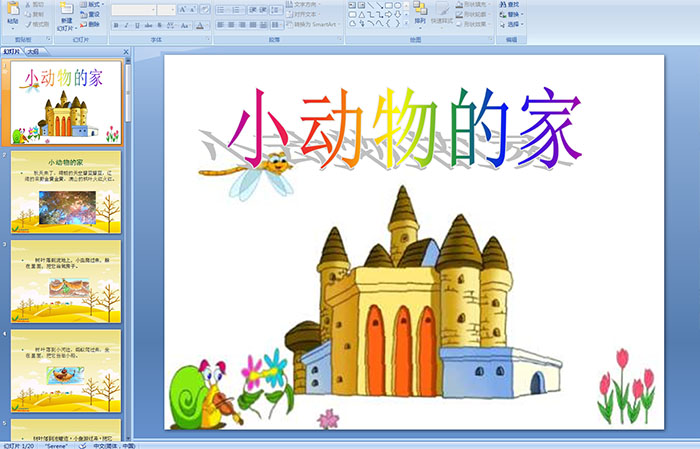Image resolution: width=700 pixels, height=449 pixels.
Task: Click the Character Spacing AV icon
Action: pos(171,26)
